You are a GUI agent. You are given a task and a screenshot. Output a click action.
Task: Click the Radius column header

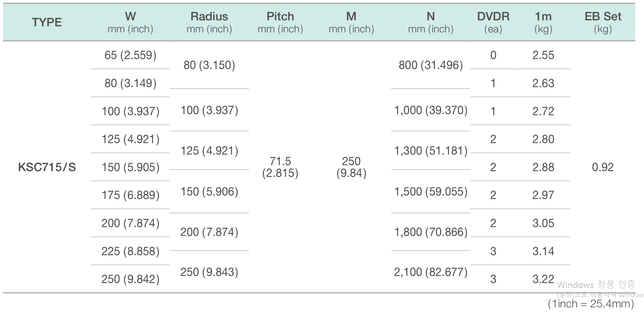209,23
